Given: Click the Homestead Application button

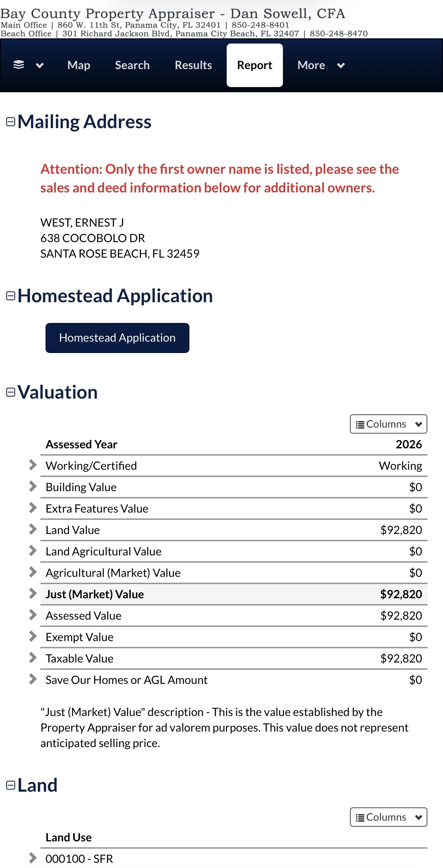Looking at the screenshot, I should 117,338.
